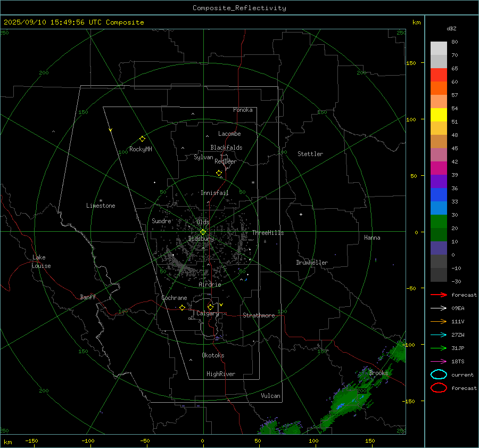
Task: Click the Innisfail city label
Action: (x=214, y=193)
